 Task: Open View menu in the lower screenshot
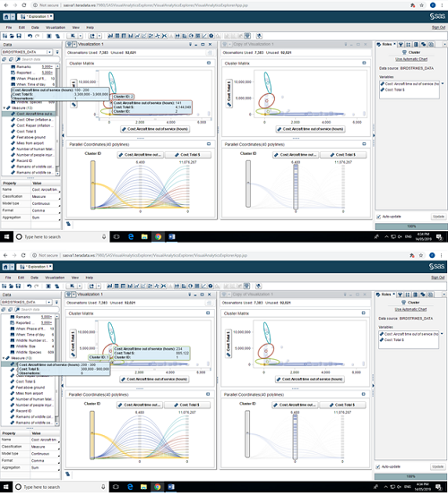[75, 278]
